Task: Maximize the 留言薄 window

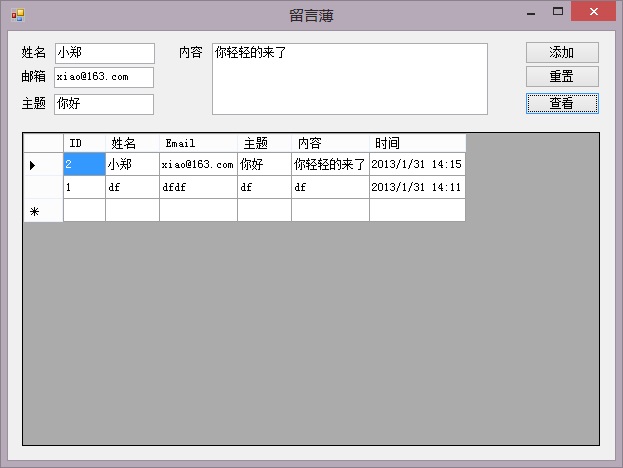Action: coord(558,13)
